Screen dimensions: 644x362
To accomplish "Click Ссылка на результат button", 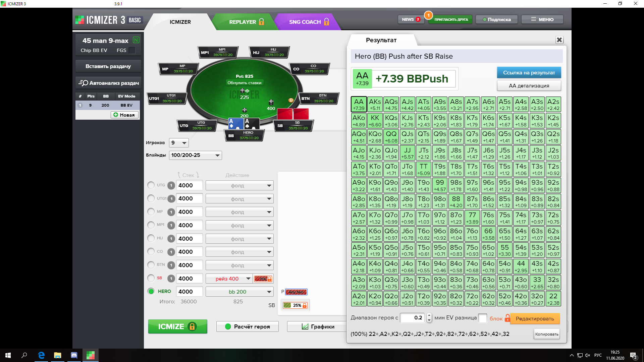I will click(529, 73).
